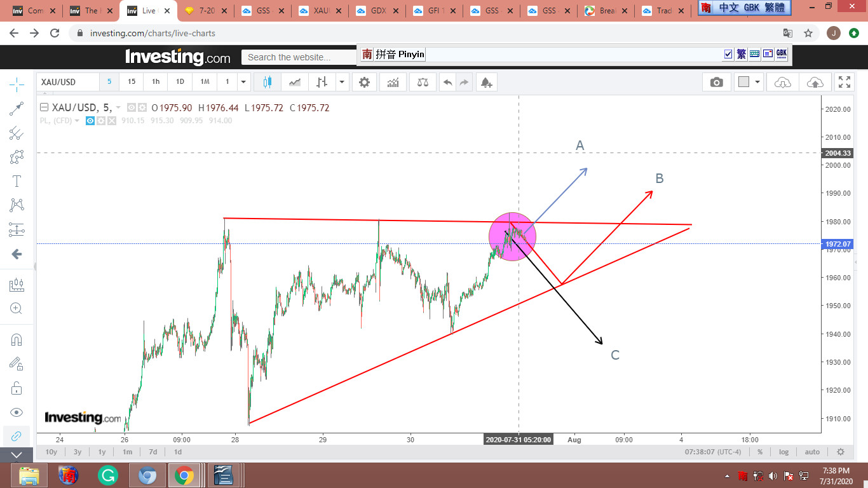Image resolution: width=868 pixels, height=488 pixels.
Task: Open Chrome from the Windows taskbar
Action: (x=184, y=475)
